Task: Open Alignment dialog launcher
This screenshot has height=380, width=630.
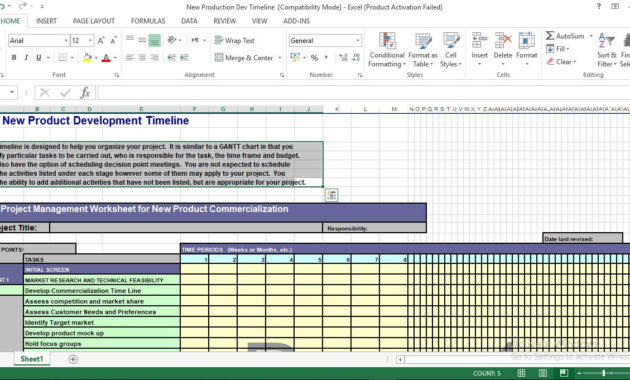Action: (x=282, y=75)
